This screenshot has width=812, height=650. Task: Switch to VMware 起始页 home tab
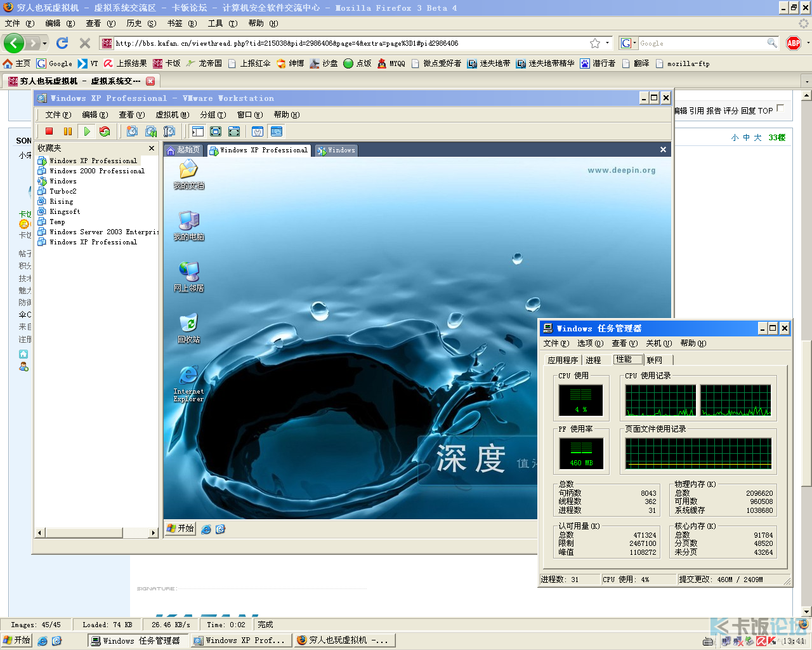point(184,150)
